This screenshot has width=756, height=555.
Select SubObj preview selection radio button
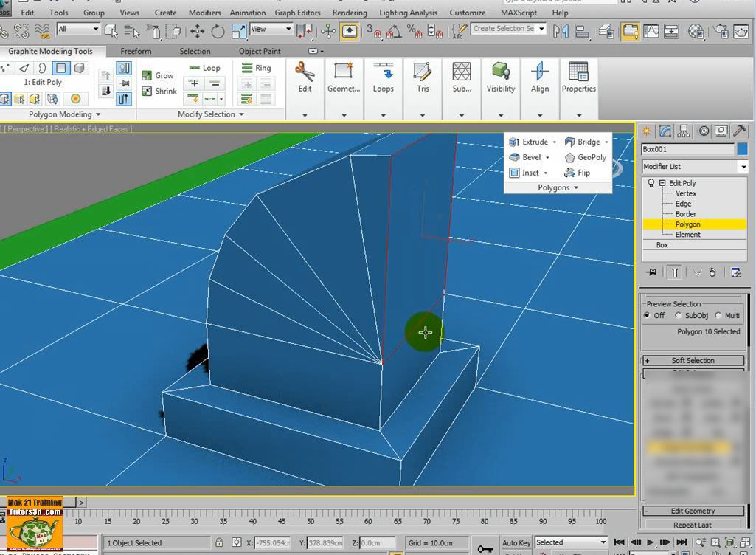679,315
